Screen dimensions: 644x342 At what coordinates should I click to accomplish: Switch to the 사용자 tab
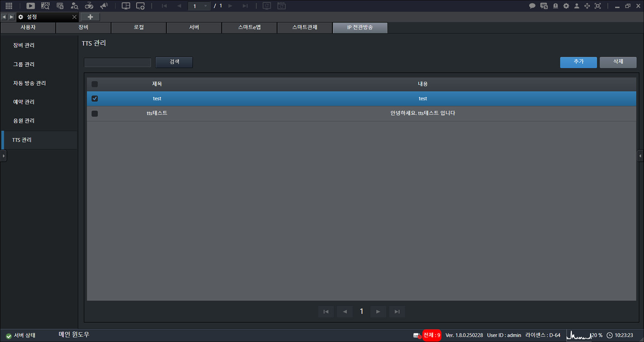[x=28, y=28]
